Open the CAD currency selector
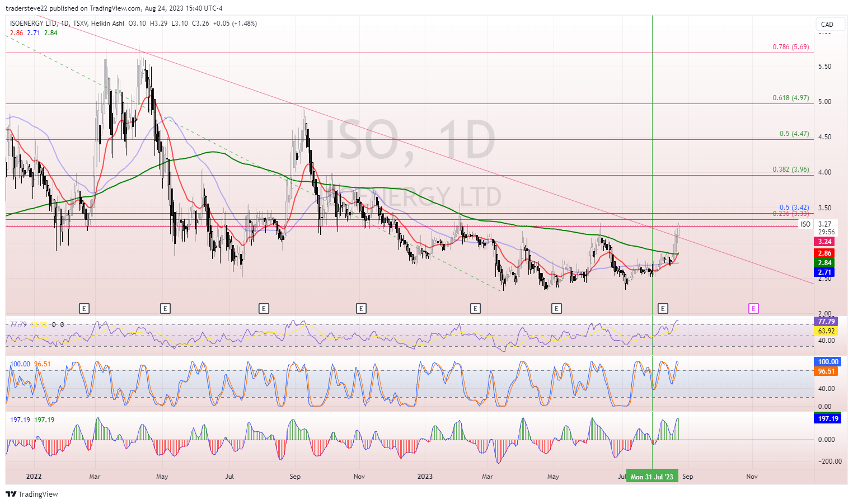 830,24
